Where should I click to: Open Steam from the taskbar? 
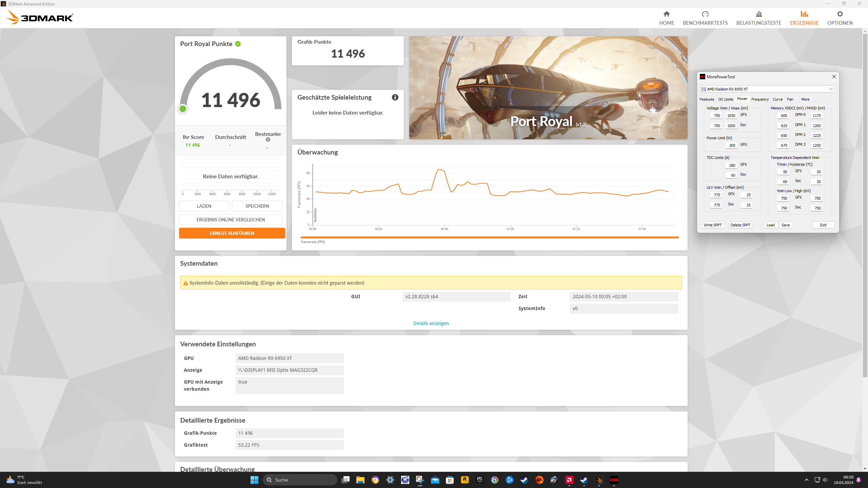coord(524,480)
